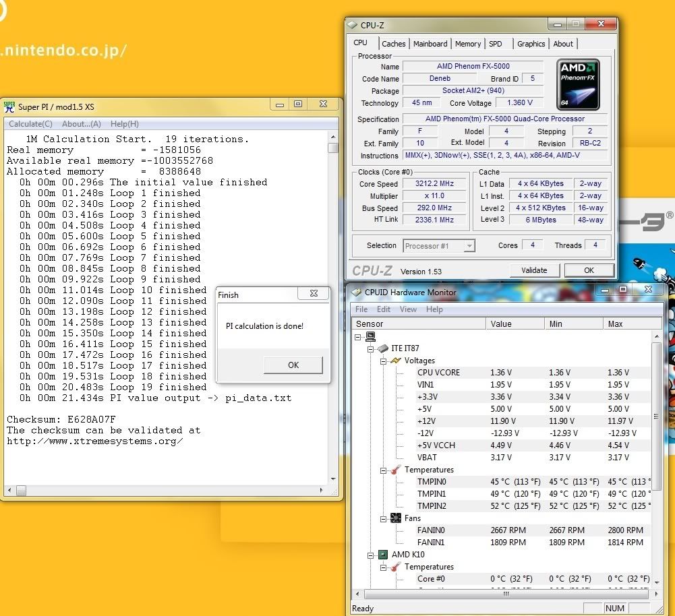Image resolution: width=675 pixels, height=616 pixels.
Task: Click the Super PI window title icon
Action: pyautogui.click(x=9, y=106)
